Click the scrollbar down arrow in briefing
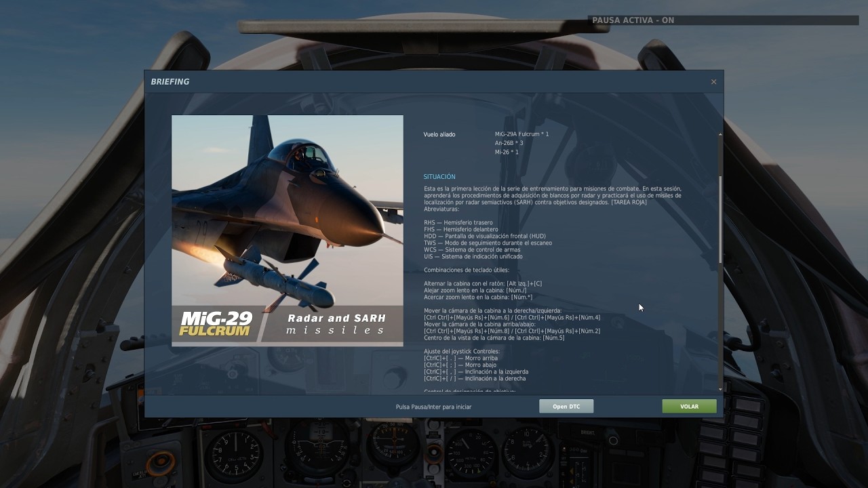The width and height of the screenshot is (868, 488). (720, 389)
